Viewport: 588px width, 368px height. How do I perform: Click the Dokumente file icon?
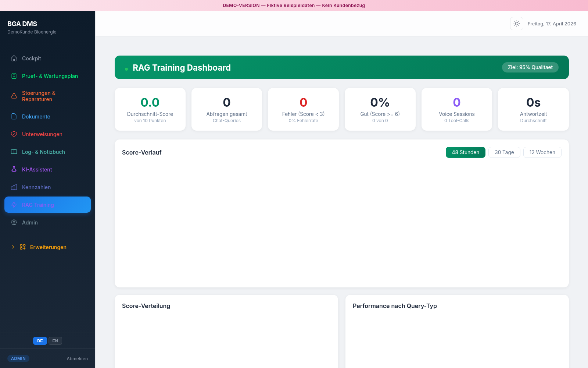coord(14,116)
